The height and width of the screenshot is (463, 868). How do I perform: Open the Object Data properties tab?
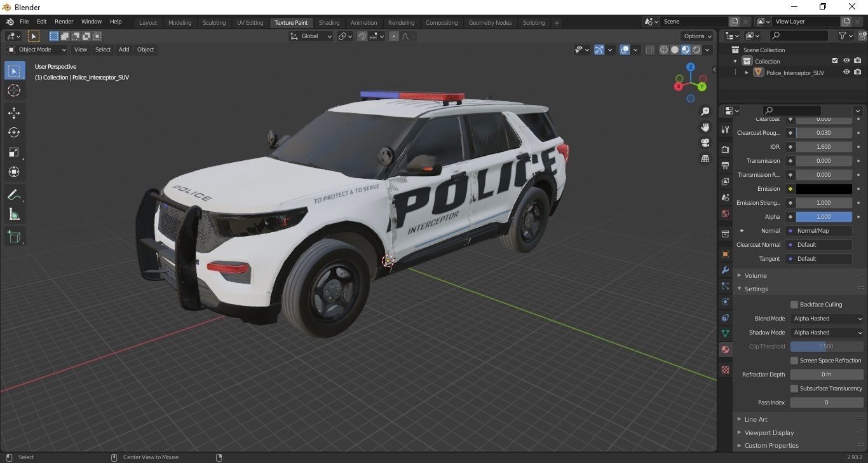click(725, 333)
